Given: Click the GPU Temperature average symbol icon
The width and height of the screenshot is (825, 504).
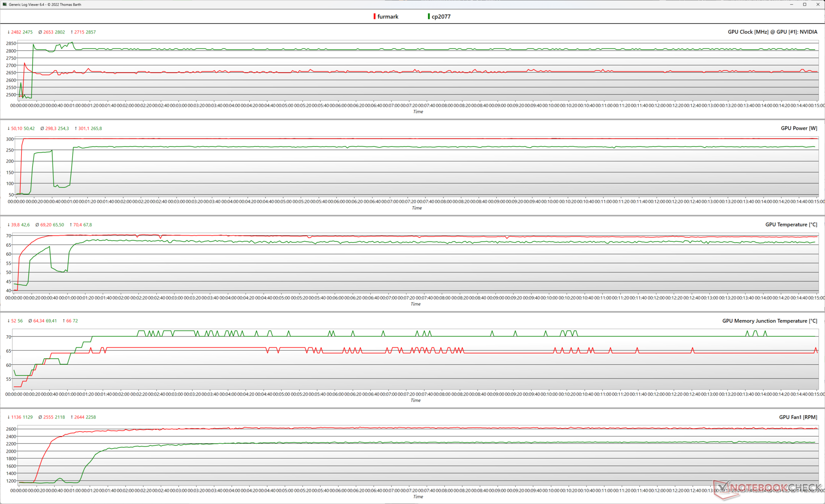Looking at the screenshot, I should point(37,225).
